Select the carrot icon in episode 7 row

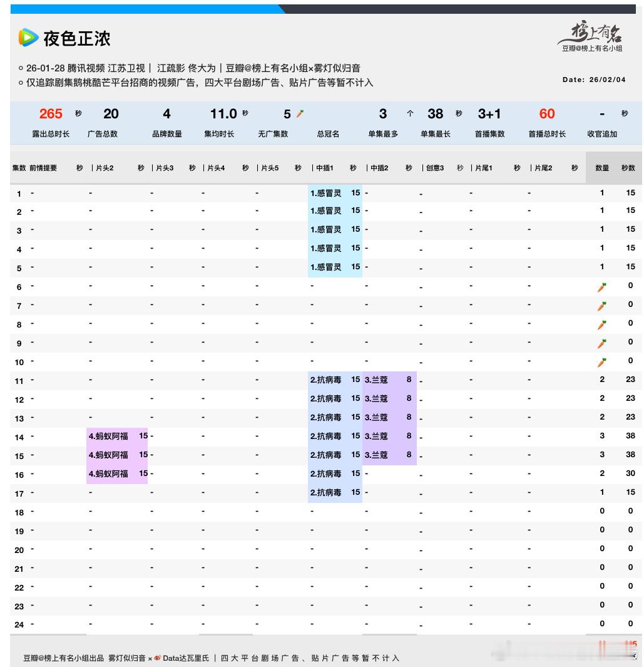pyautogui.click(x=601, y=306)
